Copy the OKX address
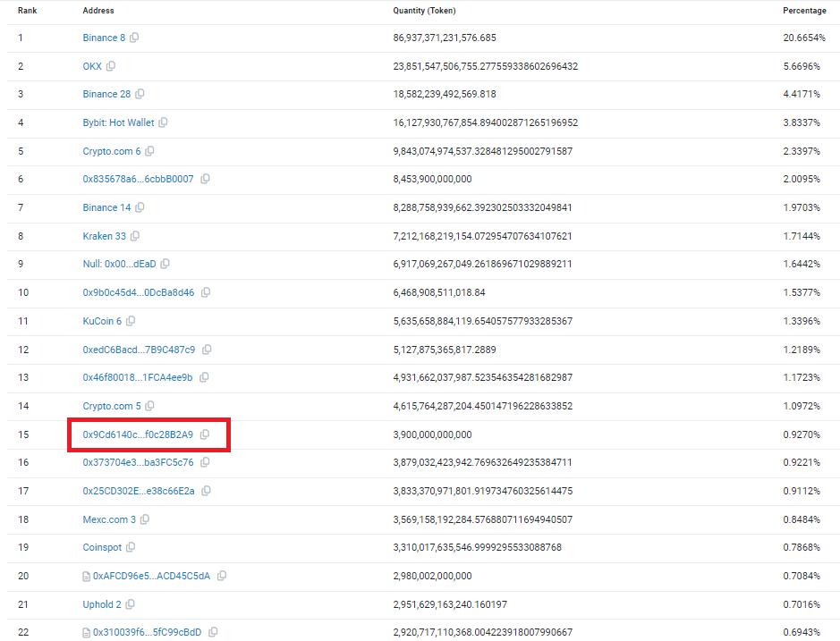This screenshot has width=840, height=641. [111, 66]
